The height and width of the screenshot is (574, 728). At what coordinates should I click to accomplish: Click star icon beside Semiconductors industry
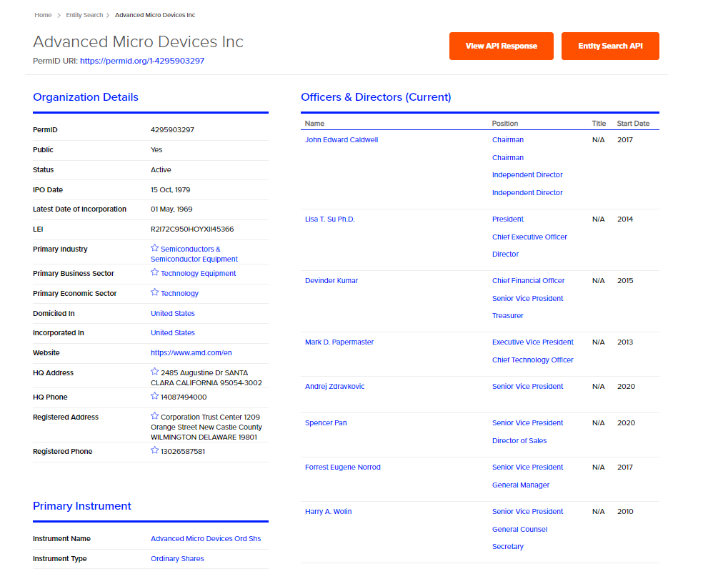point(154,248)
